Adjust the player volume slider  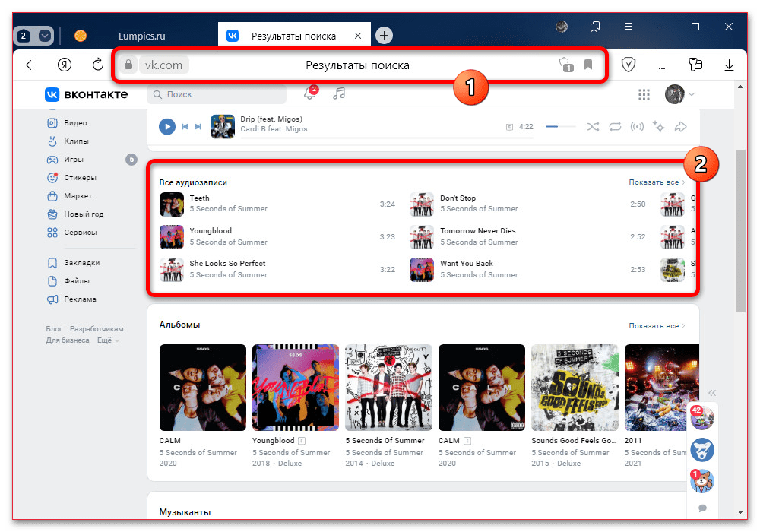[560, 126]
